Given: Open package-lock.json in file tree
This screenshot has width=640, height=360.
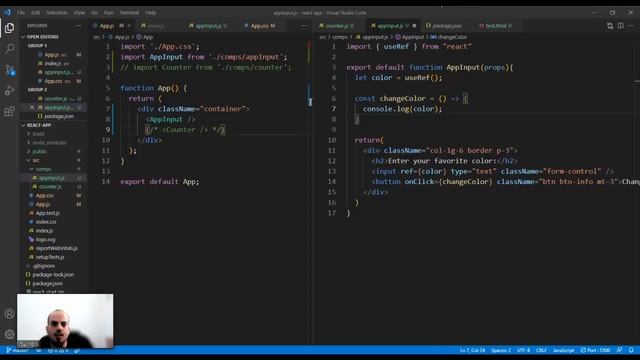Looking at the screenshot, I should 53,275.
